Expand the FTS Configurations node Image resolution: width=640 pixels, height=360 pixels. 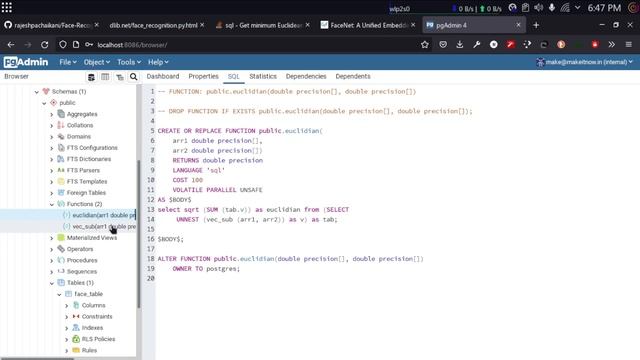(51, 148)
